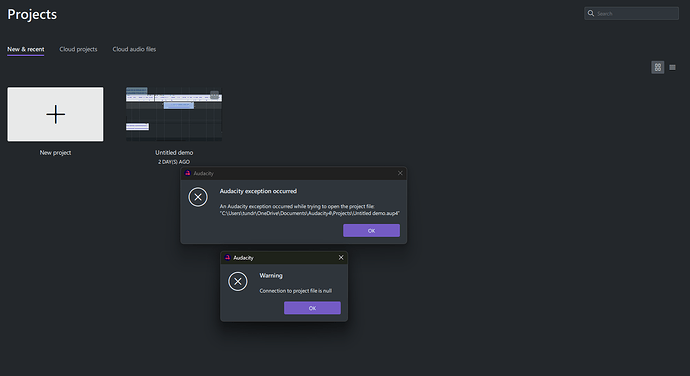Close the Warning dialog window
This screenshot has height=376, width=690.
pyautogui.click(x=341, y=258)
